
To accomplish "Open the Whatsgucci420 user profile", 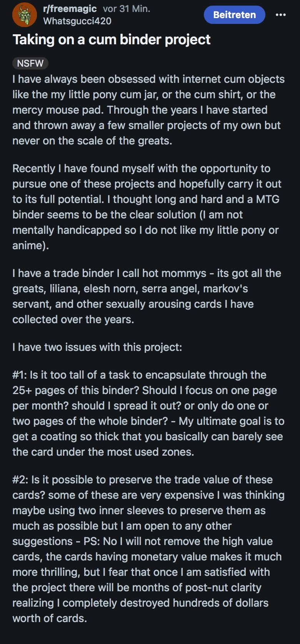I will [77, 21].
